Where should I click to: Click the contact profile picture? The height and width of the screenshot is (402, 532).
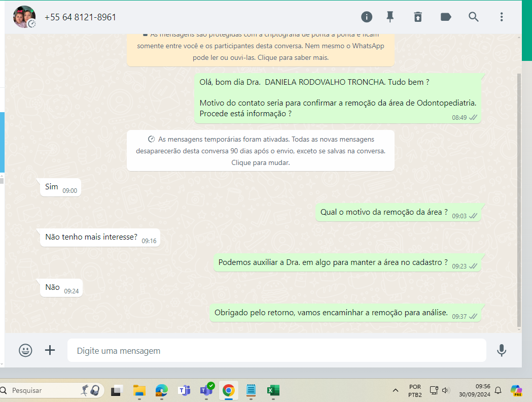[24, 17]
